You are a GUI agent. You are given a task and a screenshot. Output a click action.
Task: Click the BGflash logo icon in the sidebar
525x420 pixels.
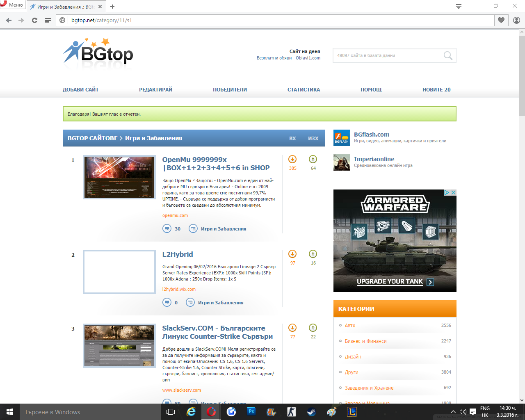(x=342, y=138)
